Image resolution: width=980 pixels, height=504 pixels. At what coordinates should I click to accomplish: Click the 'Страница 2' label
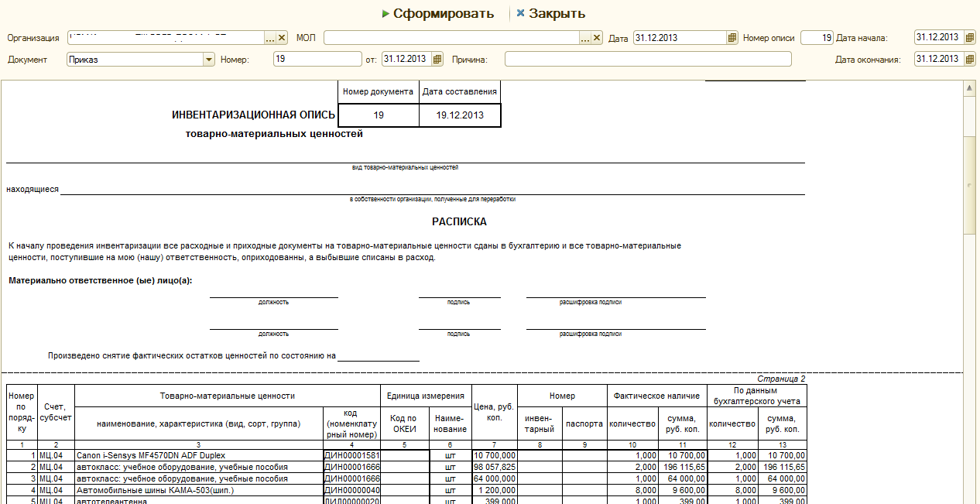(x=780, y=379)
